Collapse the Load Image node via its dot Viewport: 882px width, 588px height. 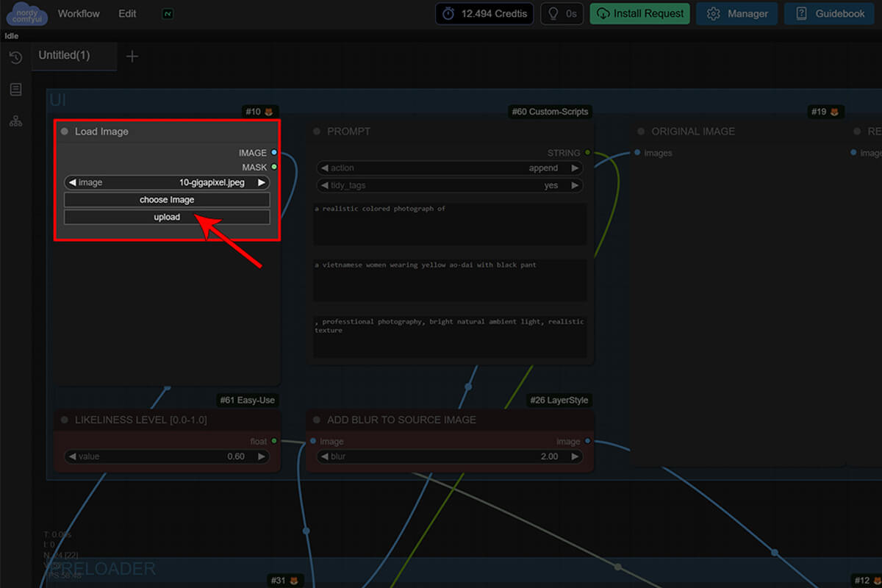(65, 132)
